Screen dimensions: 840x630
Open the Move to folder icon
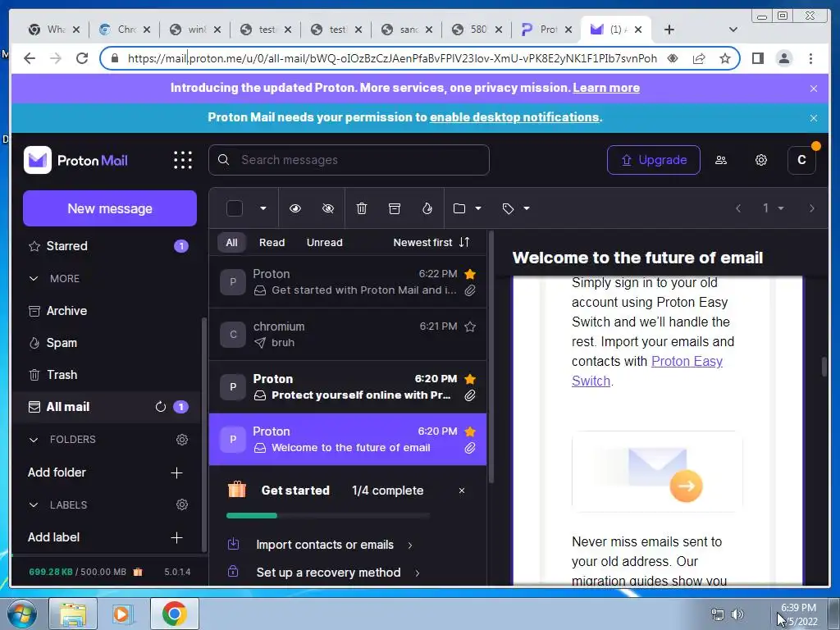tap(459, 208)
